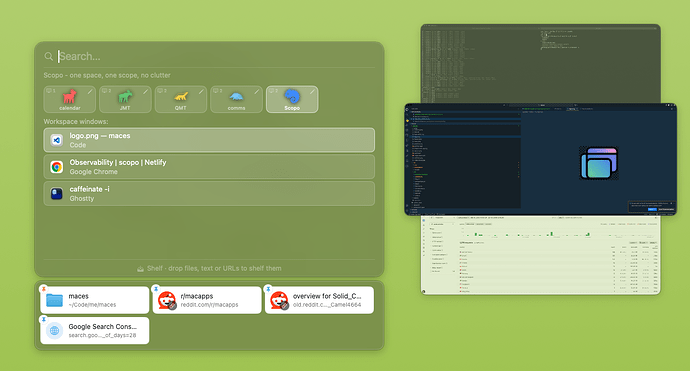Click the display indicator on the Scopo tile
The width and height of the screenshot is (690, 371).
pos(273,91)
